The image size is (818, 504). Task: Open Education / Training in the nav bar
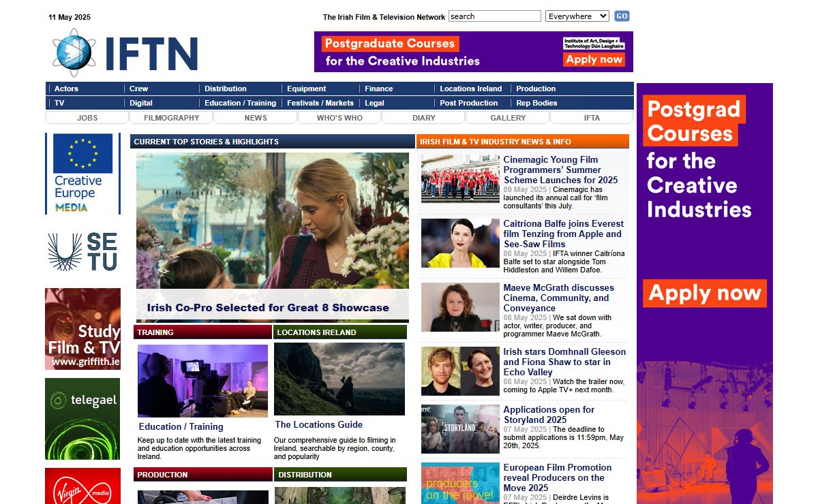(x=240, y=103)
